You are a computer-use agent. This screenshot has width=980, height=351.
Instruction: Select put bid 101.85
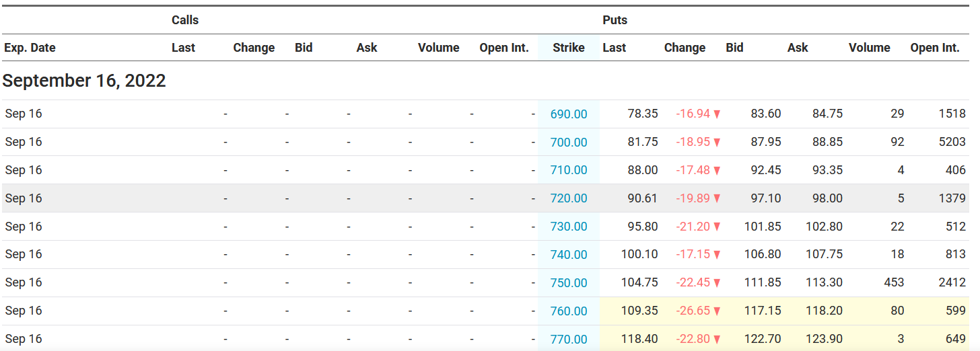coord(763,227)
